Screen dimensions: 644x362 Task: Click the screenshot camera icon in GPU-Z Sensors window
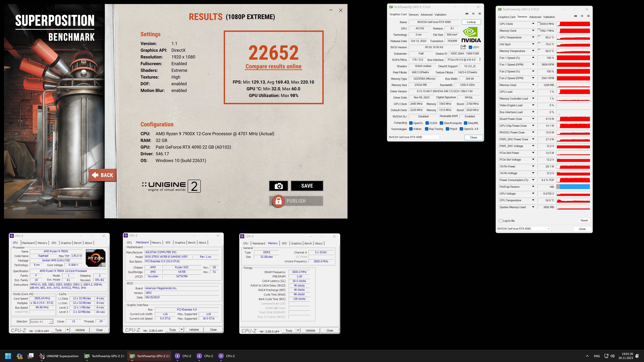(x=576, y=16)
